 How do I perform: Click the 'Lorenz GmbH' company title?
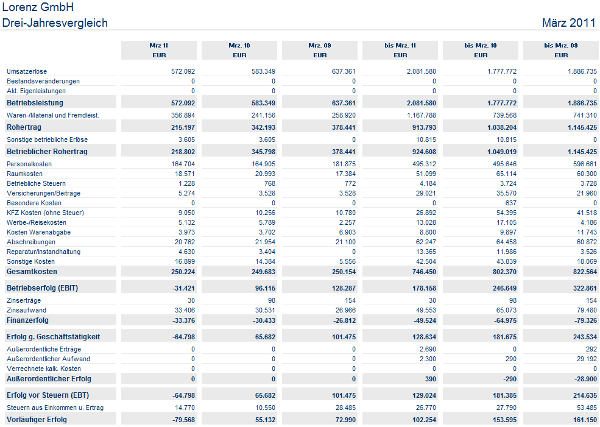coord(38,7)
